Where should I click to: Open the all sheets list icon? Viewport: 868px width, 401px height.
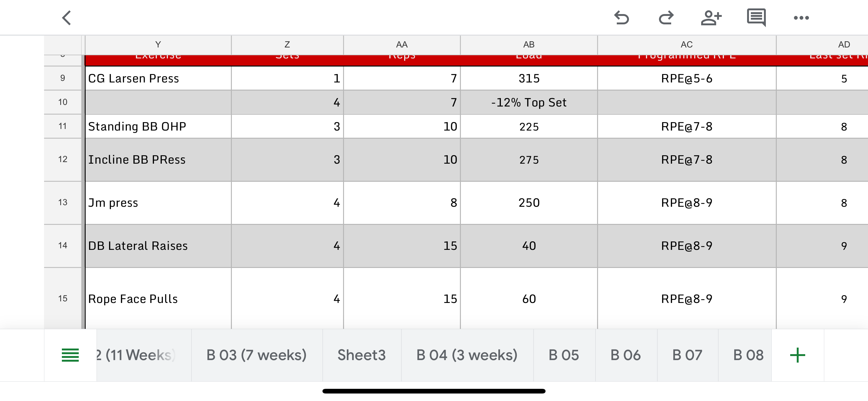(70, 355)
